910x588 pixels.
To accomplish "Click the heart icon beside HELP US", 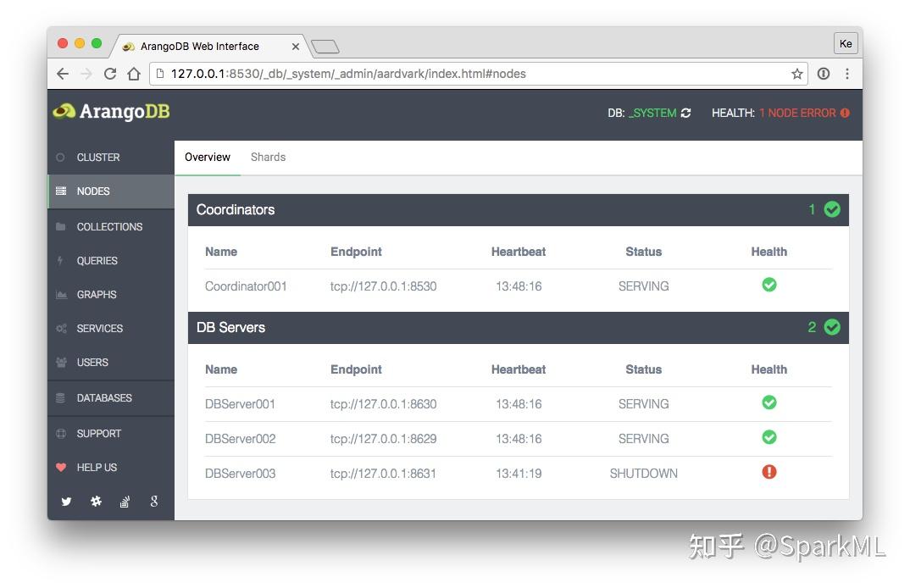I will (x=61, y=467).
